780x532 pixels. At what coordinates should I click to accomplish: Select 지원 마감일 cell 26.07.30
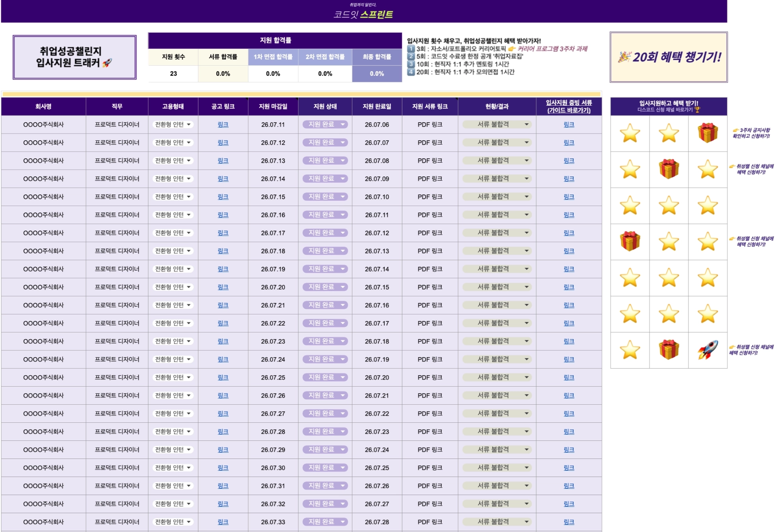tap(273, 468)
